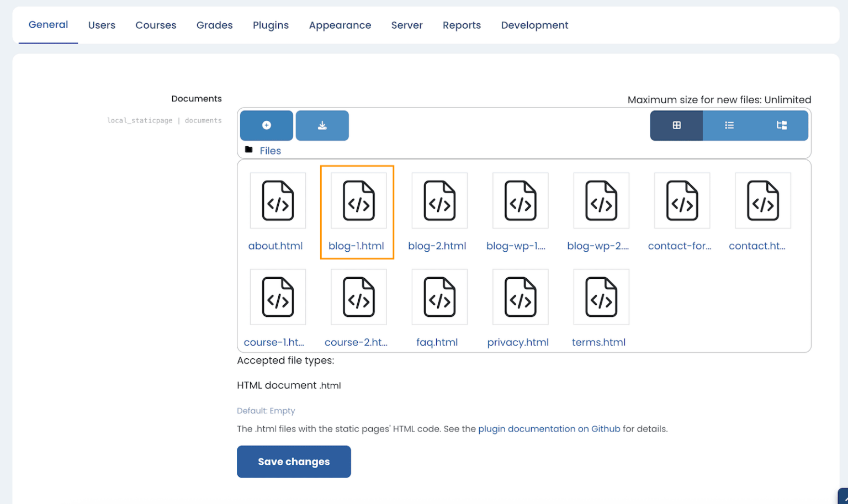
Task: Switch to icon grid view
Action: [x=676, y=125]
